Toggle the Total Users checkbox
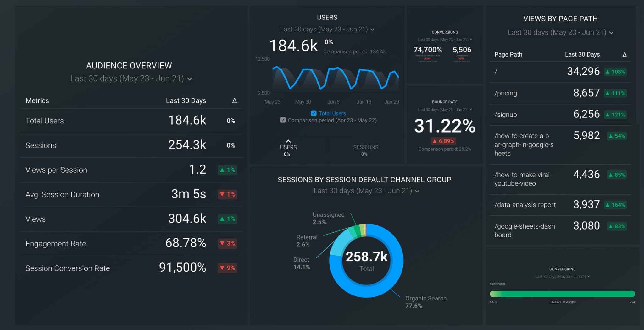The height and width of the screenshot is (330, 644). click(314, 113)
